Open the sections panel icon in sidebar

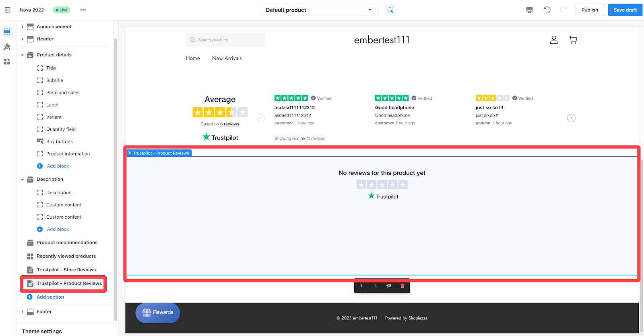7,32
